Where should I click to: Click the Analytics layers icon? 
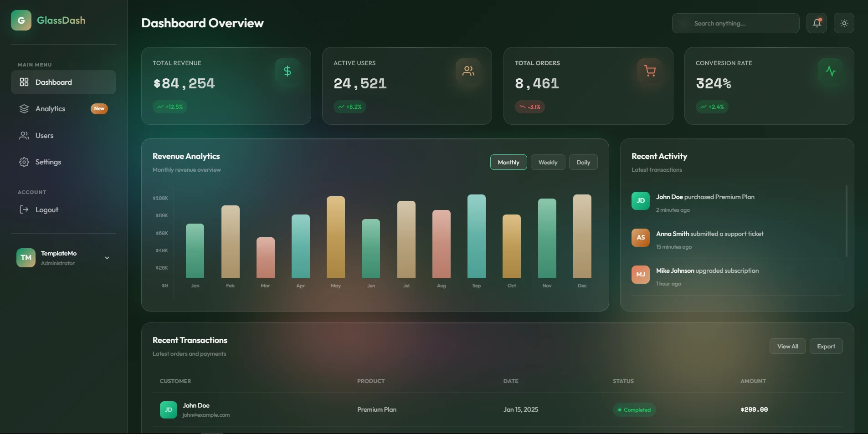click(x=24, y=109)
